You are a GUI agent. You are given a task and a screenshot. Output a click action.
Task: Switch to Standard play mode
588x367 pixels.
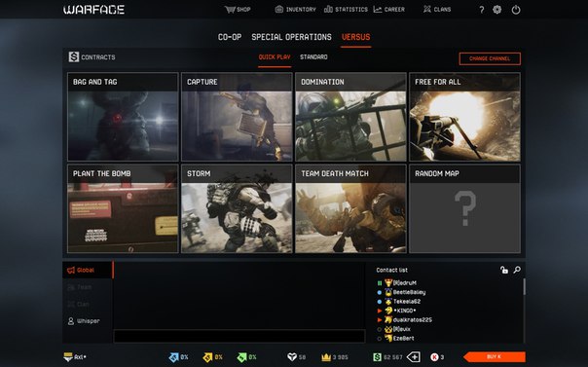[x=313, y=57]
